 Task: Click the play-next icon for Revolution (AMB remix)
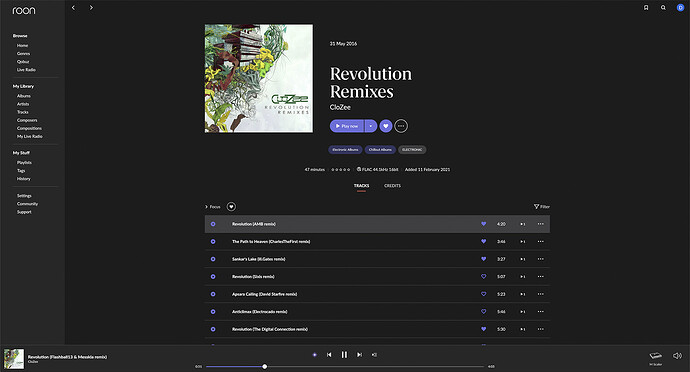pyautogui.click(x=523, y=224)
